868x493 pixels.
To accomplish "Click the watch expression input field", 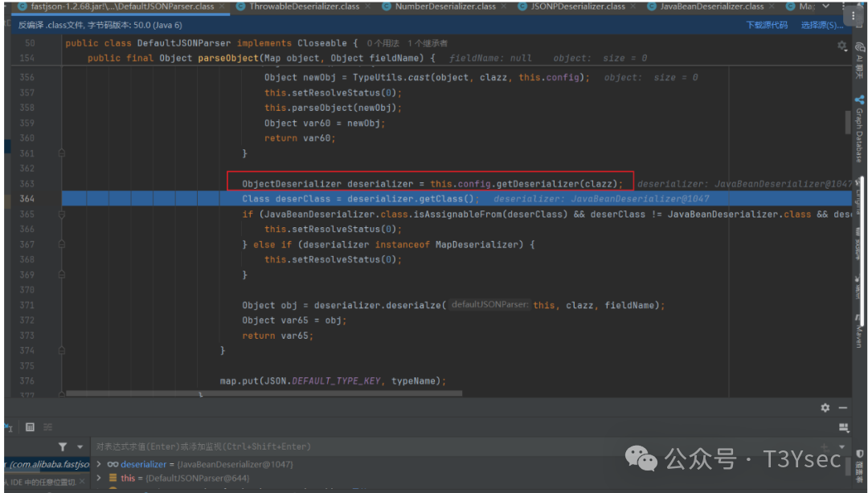I will click(x=241, y=446).
